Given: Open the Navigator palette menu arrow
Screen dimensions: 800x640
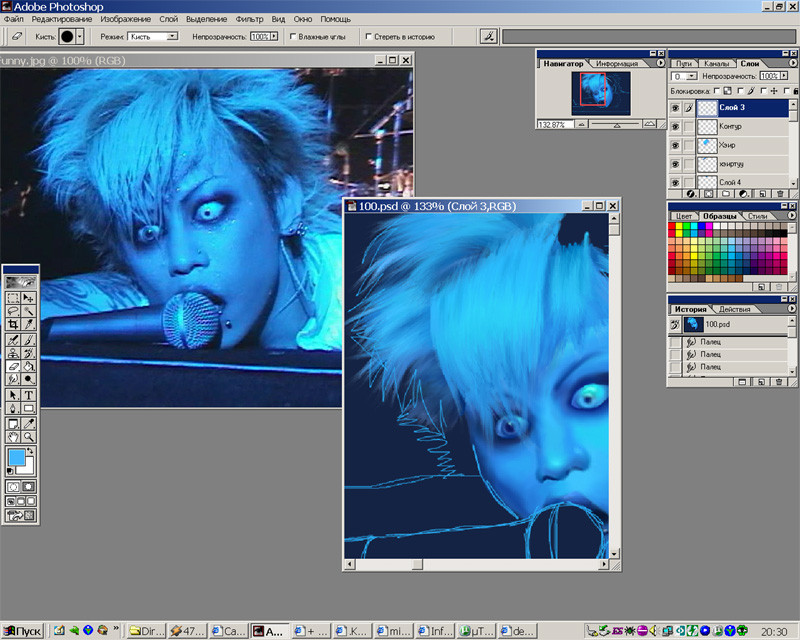Looking at the screenshot, I should pyautogui.click(x=660, y=63).
